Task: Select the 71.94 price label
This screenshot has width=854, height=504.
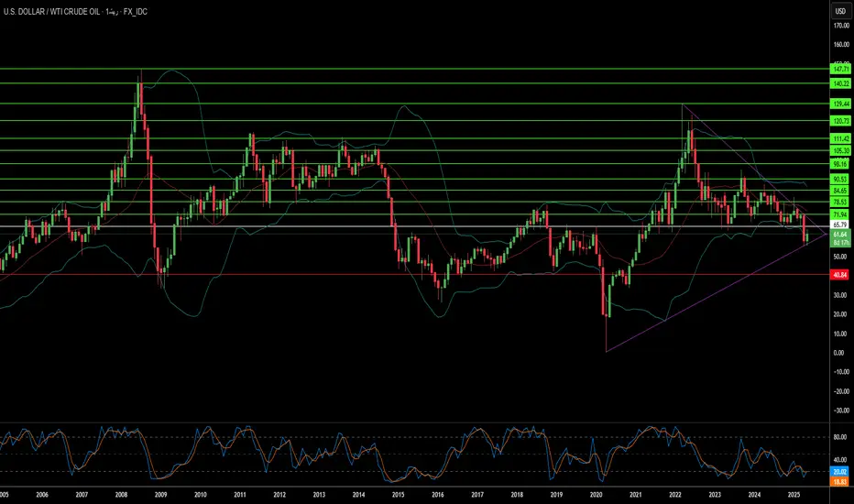Action: click(x=841, y=214)
